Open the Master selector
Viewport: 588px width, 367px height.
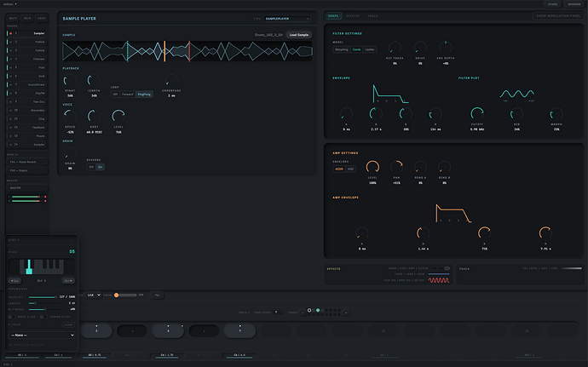click(27, 188)
